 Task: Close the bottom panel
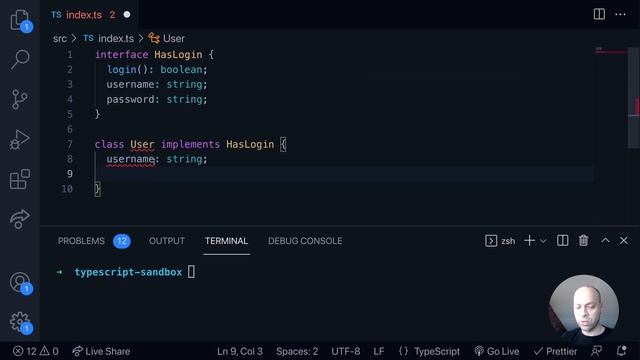624,241
